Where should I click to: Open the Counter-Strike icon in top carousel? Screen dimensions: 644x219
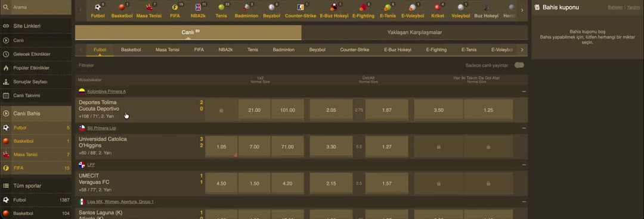pos(300,7)
